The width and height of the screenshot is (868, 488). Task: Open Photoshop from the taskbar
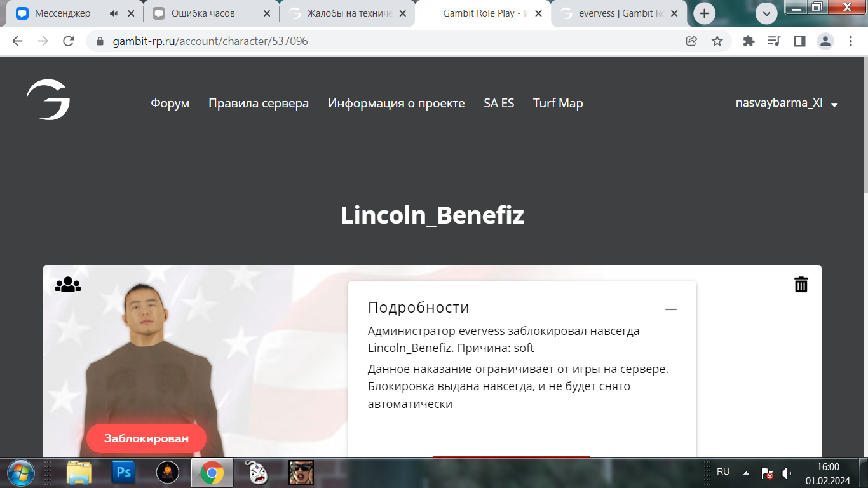coord(123,473)
